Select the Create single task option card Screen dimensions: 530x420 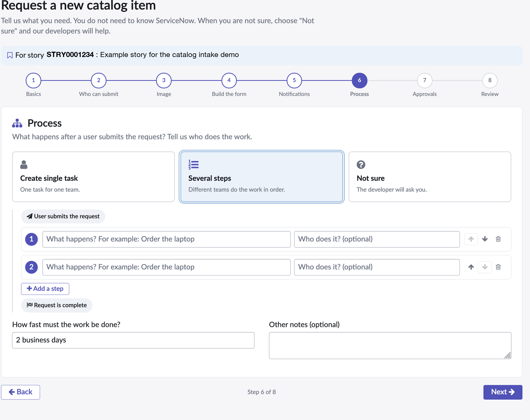click(x=94, y=177)
